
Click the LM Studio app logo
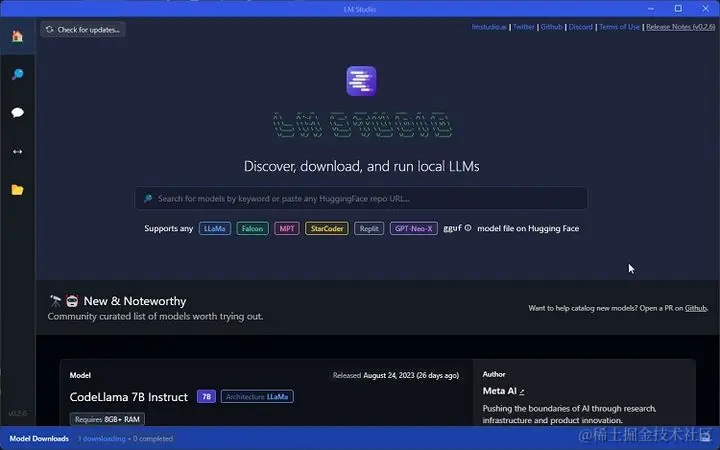pos(361,81)
